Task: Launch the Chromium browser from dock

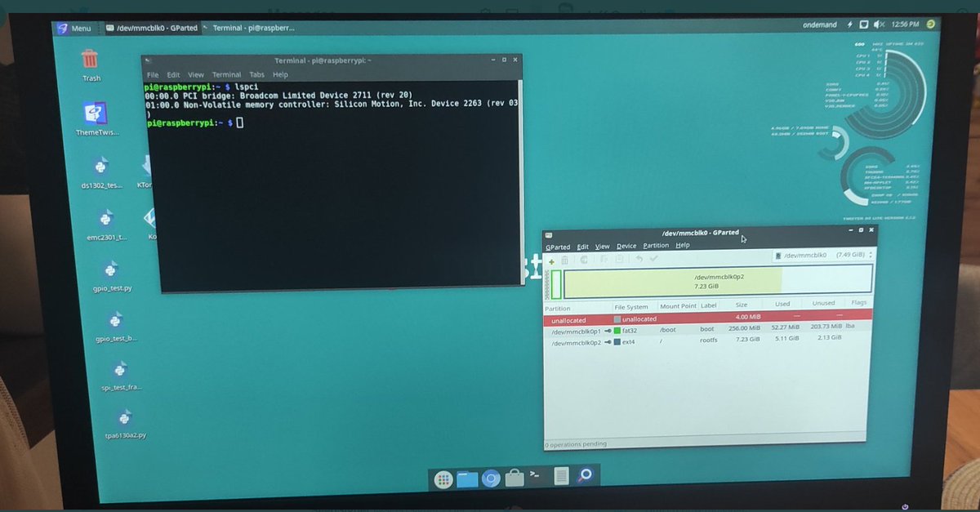Action: [490, 479]
